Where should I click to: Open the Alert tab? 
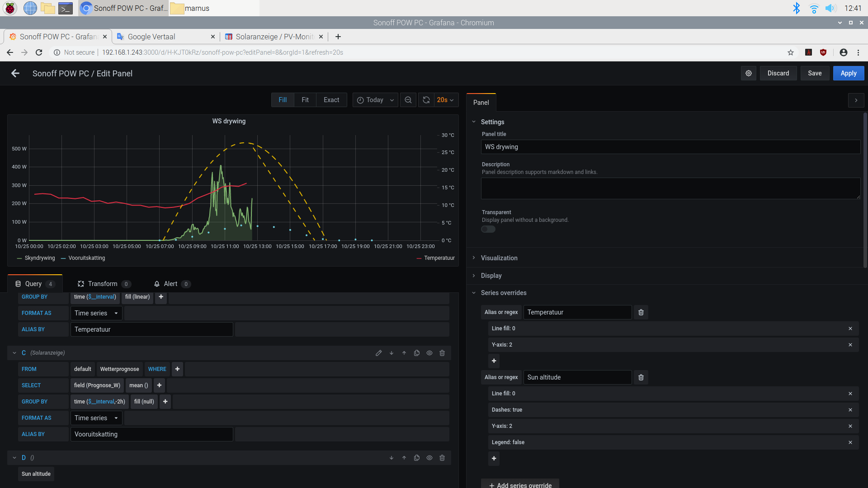(170, 284)
